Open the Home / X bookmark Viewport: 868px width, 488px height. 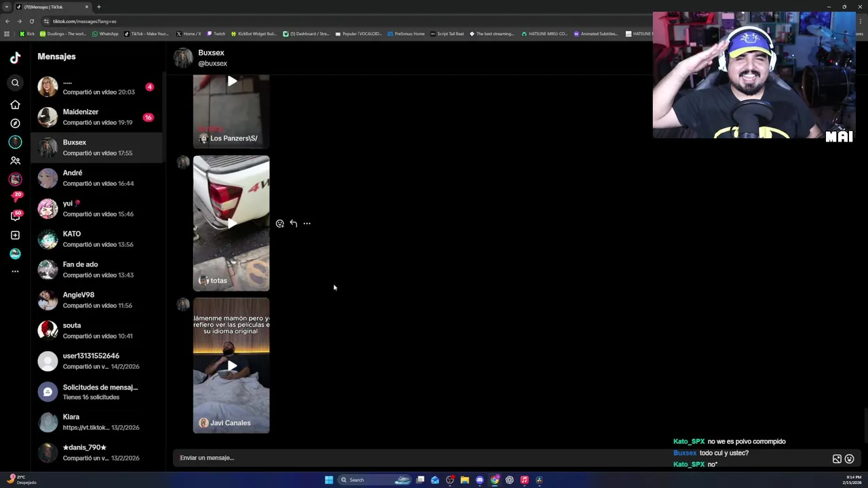click(x=189, y=33)
